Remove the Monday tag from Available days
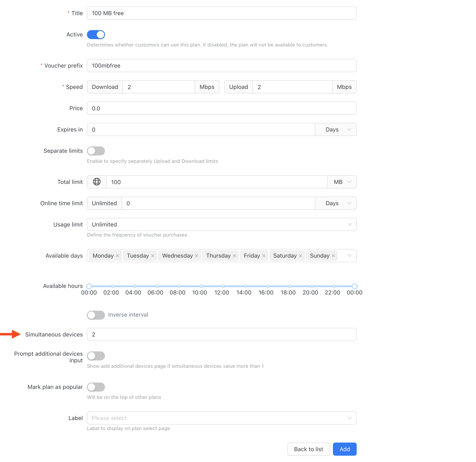Screen dimensions: 476x462 (117, 256)
